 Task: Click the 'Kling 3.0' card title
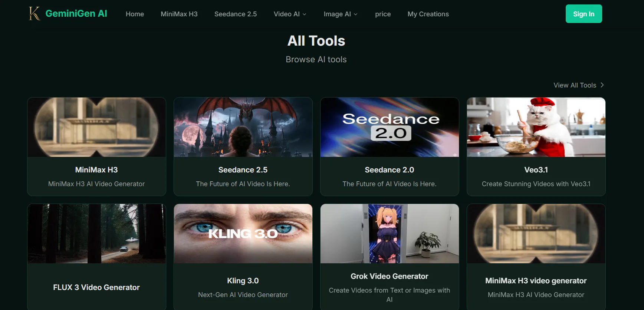tap(243, 281)
